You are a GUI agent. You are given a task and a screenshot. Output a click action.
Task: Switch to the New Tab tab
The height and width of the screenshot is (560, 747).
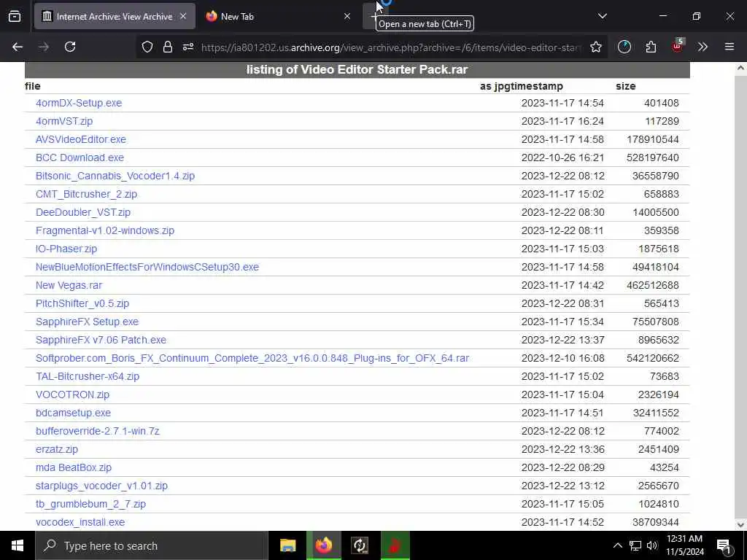tap(278, 16)
